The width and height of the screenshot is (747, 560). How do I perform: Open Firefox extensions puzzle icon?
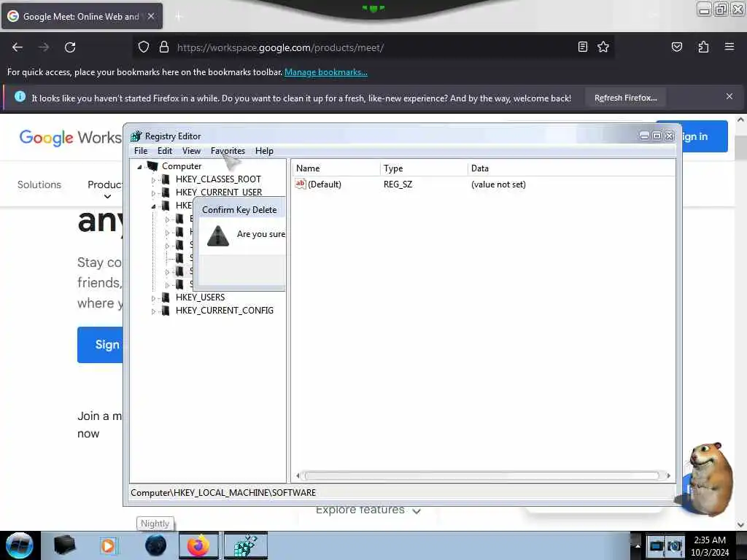[x=703, y=47]
